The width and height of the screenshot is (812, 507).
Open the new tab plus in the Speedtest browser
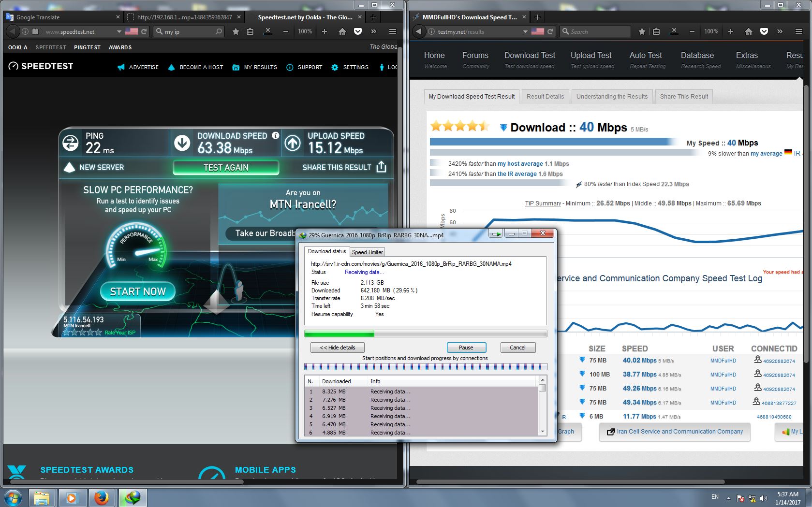[x=373, y=17]
